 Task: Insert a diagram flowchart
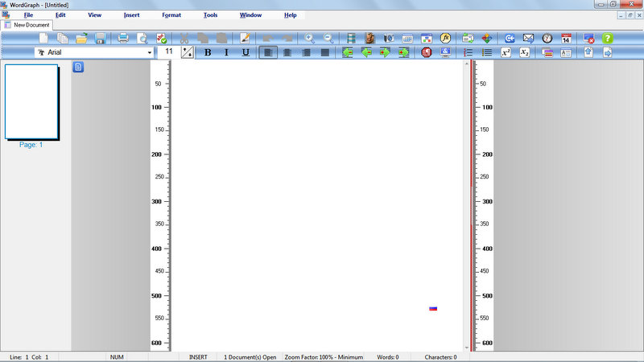click(427, 38)
